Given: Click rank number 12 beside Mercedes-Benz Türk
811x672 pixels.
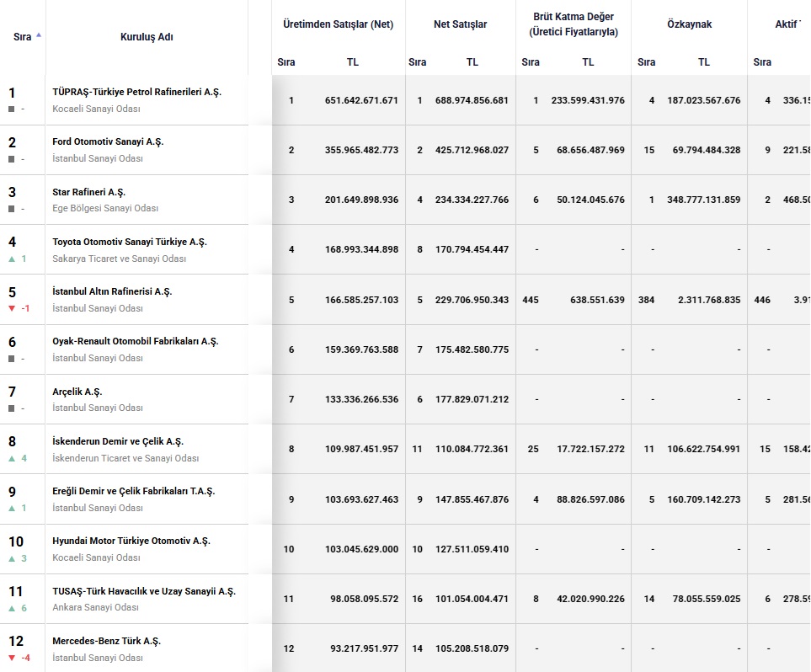Looking at the screenshot, I should 16,641.
